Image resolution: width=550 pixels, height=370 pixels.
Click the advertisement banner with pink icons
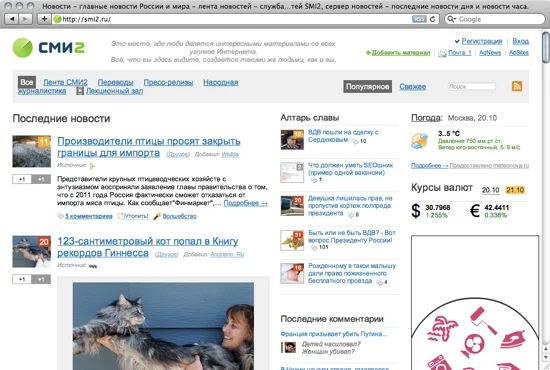[475, 302]
